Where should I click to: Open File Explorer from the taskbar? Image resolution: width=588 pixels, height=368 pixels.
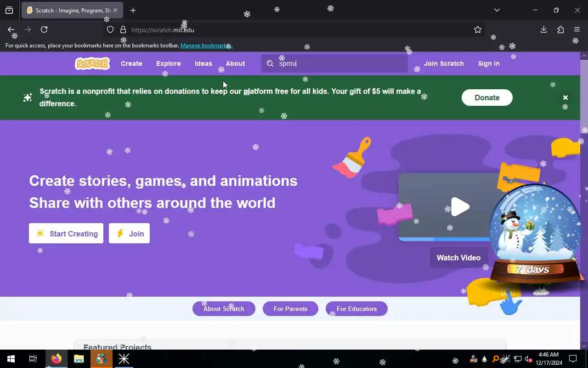tap(79, 359)
